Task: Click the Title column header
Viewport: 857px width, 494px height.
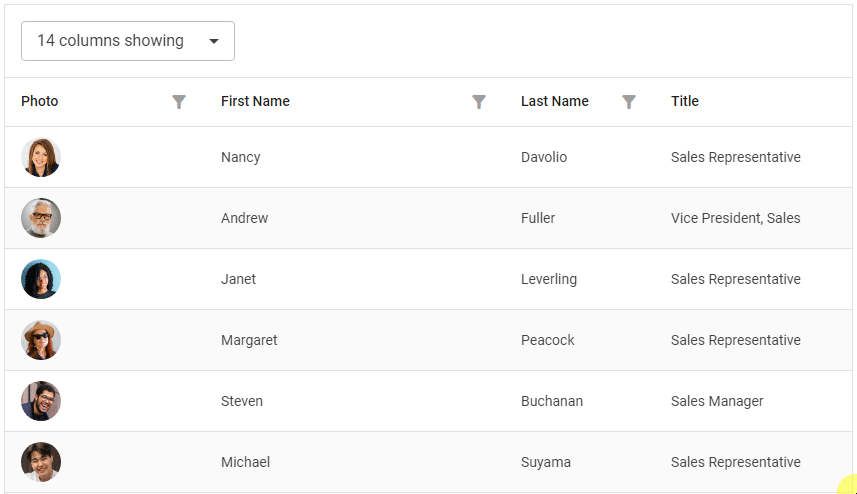Action: pos(685,101)
